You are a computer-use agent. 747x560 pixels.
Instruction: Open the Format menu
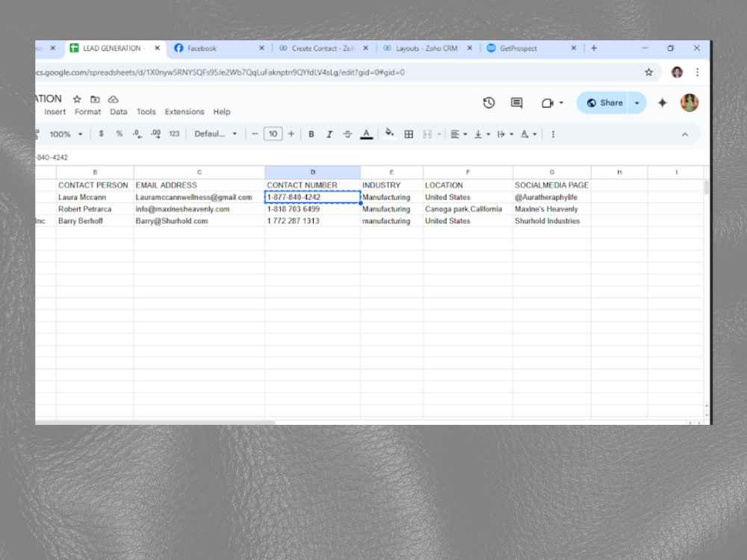(87, 111)
